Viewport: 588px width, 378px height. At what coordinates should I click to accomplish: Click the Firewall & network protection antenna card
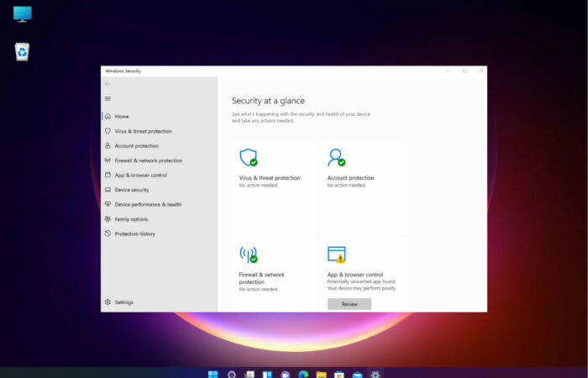[275, 275]
